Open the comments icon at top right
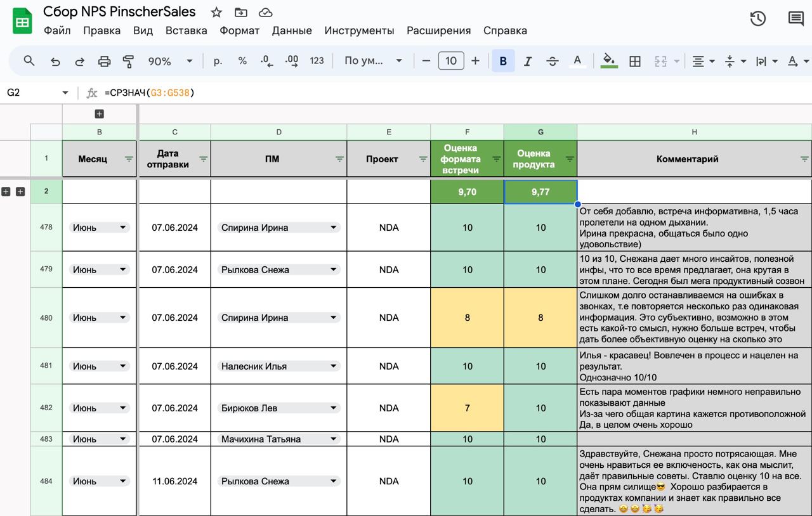 coord(796,19)
